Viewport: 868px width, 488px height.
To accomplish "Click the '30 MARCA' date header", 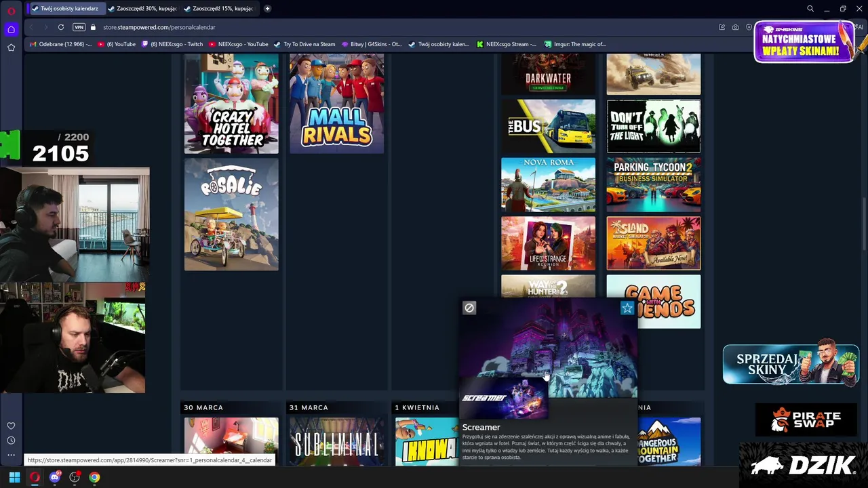I will (x=203, y=407).
